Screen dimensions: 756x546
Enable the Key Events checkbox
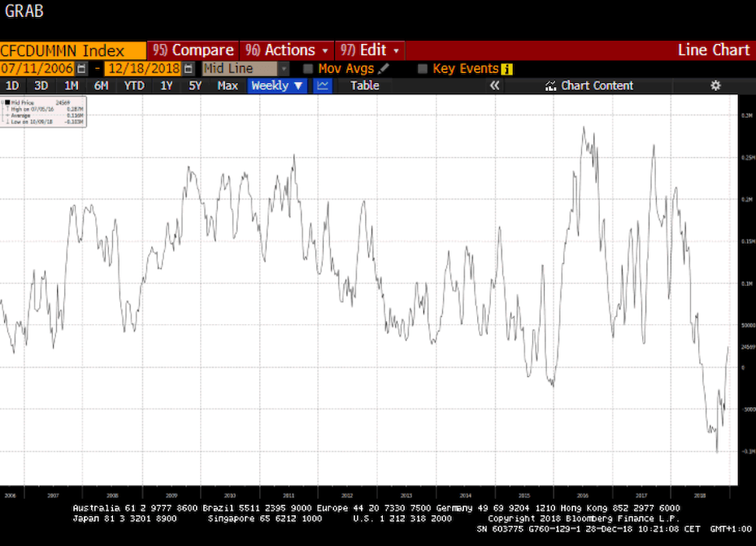pyautogui.click(x=423, y=69)
